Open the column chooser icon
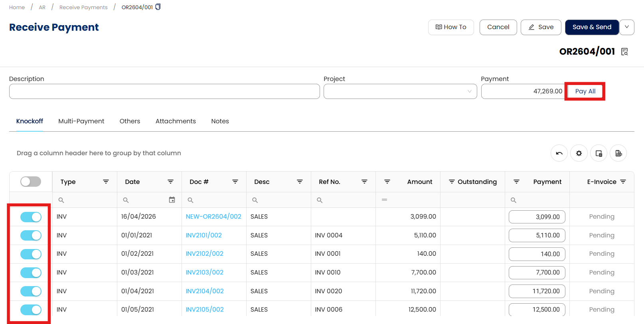Viewport: 644px width, 324px height. [599, 153]
